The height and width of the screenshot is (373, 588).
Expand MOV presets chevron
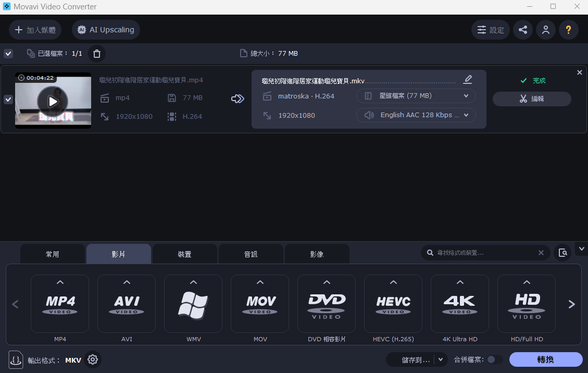tap(260, 282)
